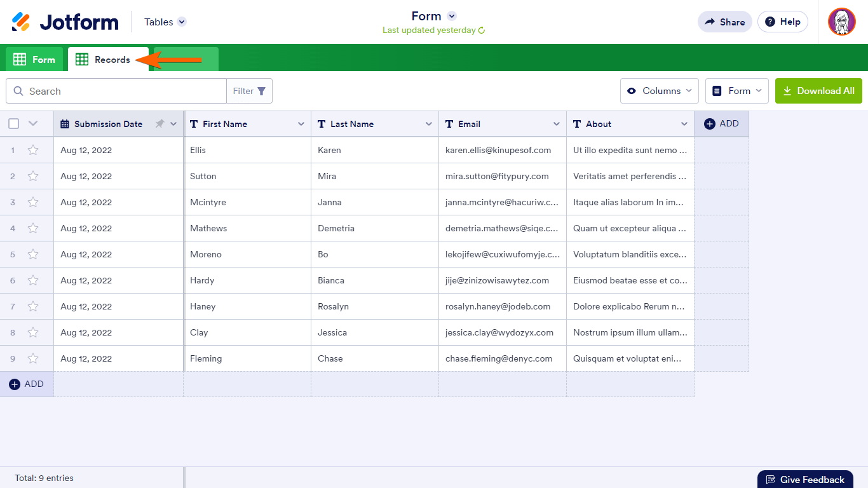Click the search magnifier icon
This screenshot has width=868, height=488.
18,91
